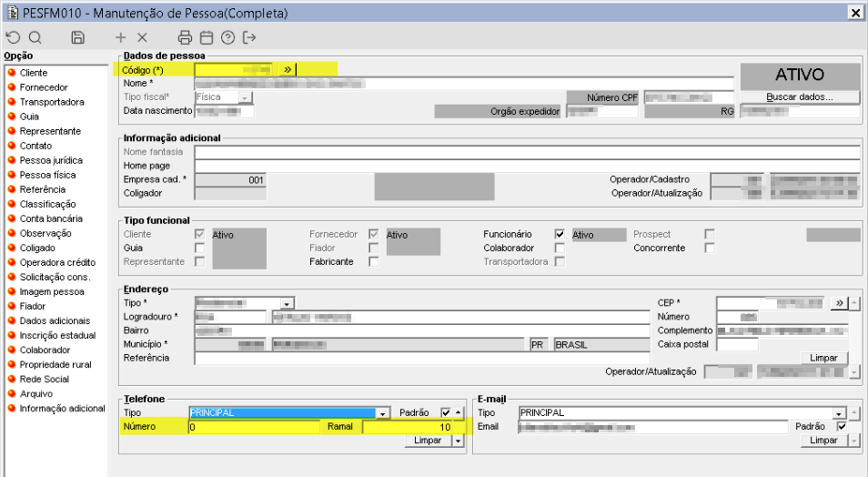868x477 pixels.
Task: Click the Referência option bullet icon
Action: click(x=12, y=189)
